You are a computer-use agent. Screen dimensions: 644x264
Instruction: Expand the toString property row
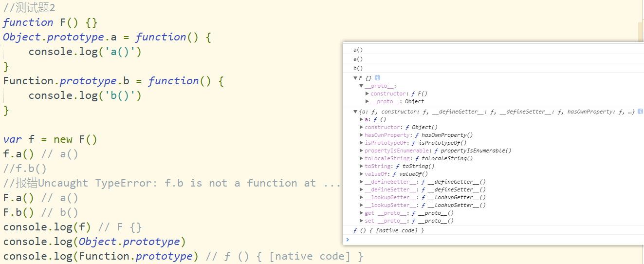(361, 166)
